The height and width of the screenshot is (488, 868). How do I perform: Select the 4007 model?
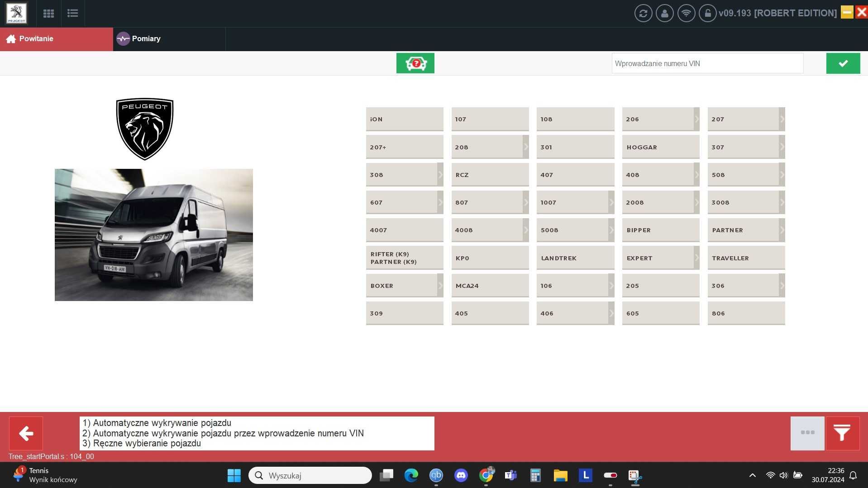(405, 230)
